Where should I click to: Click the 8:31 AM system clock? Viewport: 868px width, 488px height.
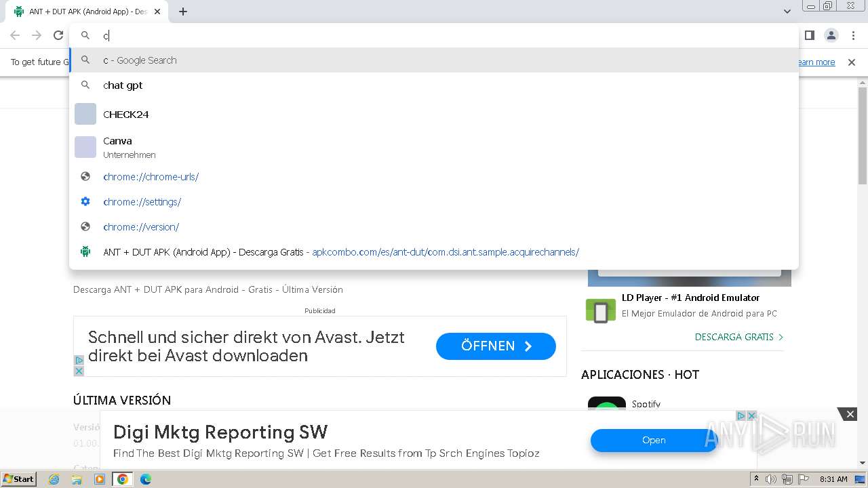point(833,479)
